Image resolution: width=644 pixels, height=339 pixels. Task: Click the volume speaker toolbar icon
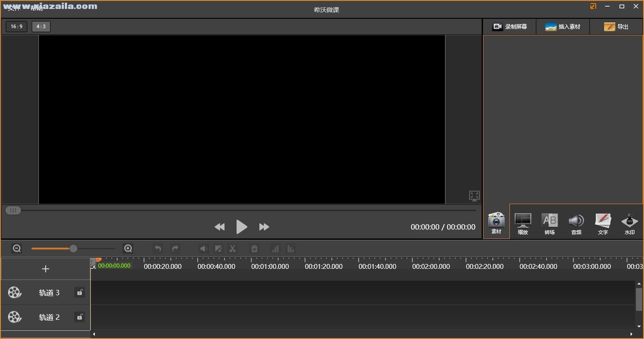(203, 249)
